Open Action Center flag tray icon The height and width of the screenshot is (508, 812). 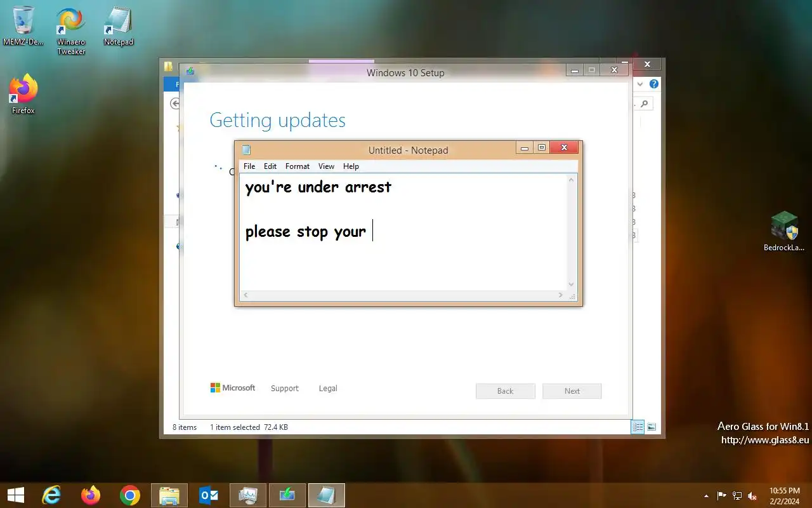tap(722, 495)
